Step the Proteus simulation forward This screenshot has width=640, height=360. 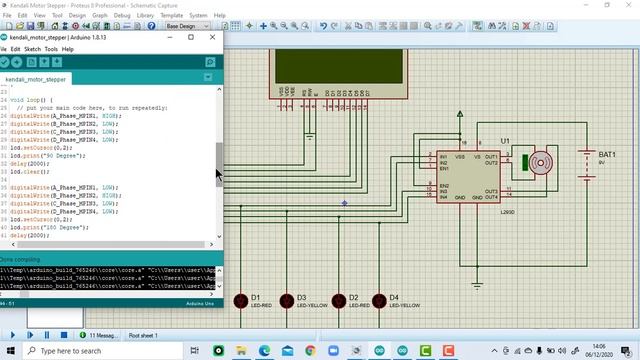click(x=30, y=335)
